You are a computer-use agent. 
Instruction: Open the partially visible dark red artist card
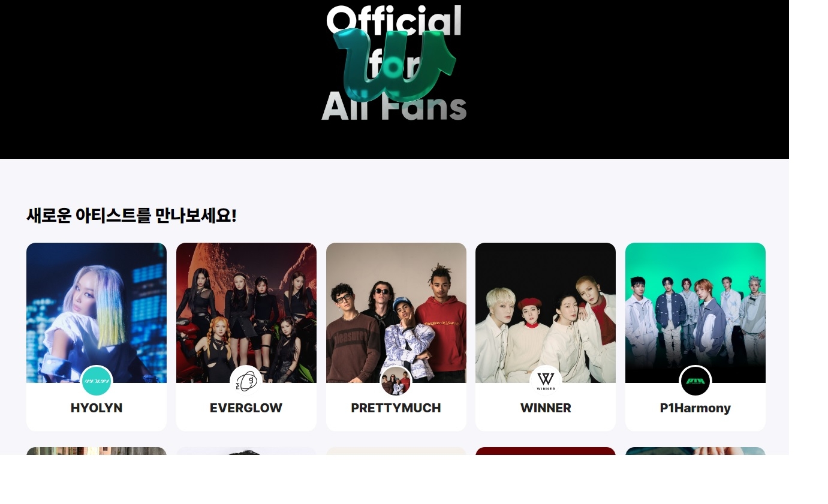[546, 451]
